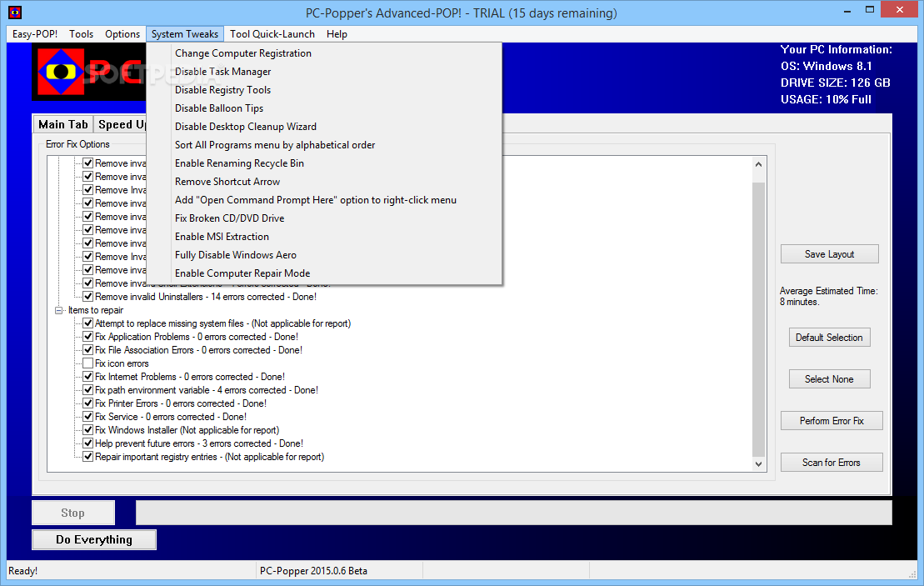The height and width of the screenshot is (586, 924).
Task: Uncheck Fix Application Problems
Action: tap(87, 337)
